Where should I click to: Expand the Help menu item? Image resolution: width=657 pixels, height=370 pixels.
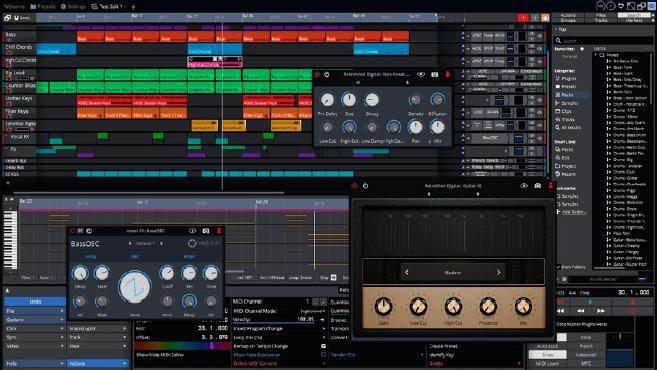(x=35, y=363)
